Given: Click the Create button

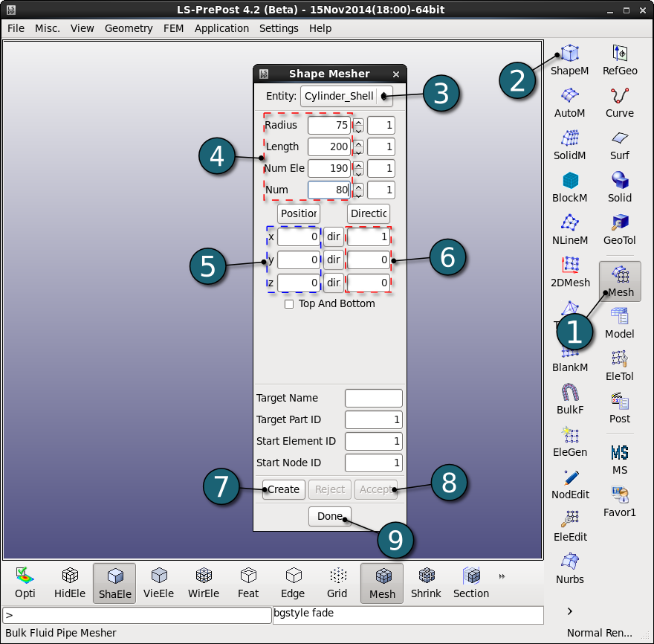Looking at the screenshot, I should (284, 489).
